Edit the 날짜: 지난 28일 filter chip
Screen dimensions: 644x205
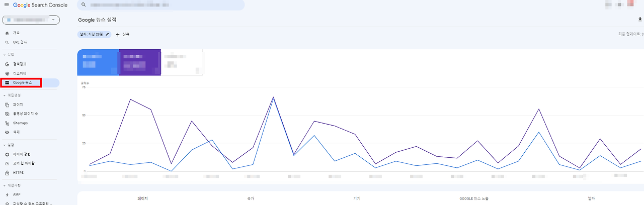click(x=94, y=35)
